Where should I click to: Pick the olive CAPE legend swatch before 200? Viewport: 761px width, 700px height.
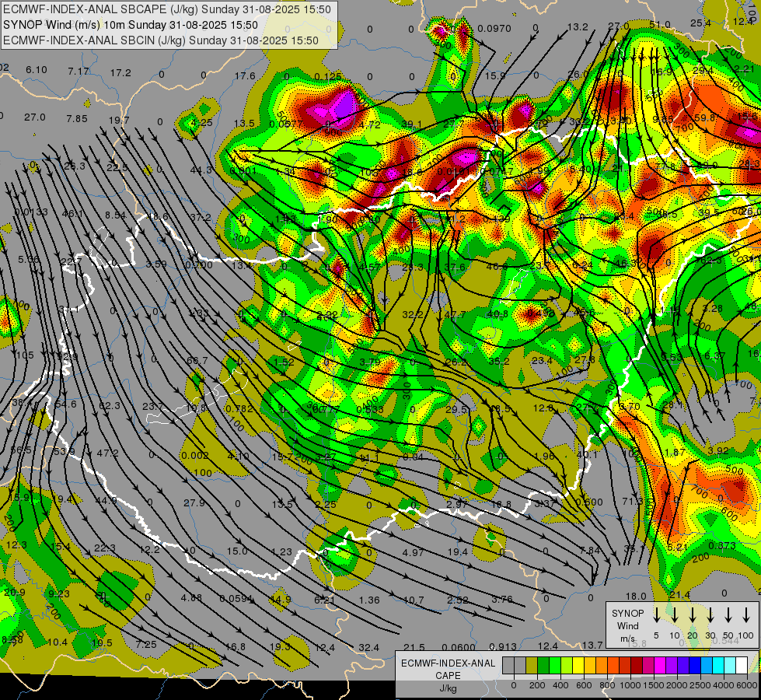coord(532,665)
